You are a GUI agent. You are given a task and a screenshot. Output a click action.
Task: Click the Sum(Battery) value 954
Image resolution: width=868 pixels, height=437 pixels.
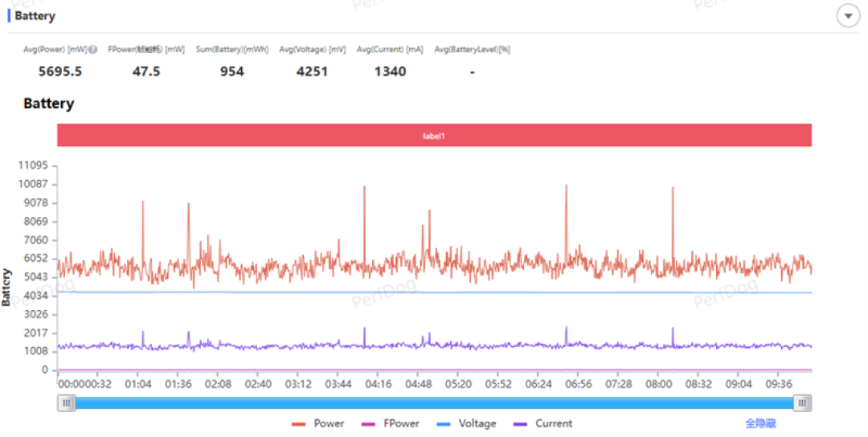click(x=232, y=71)
